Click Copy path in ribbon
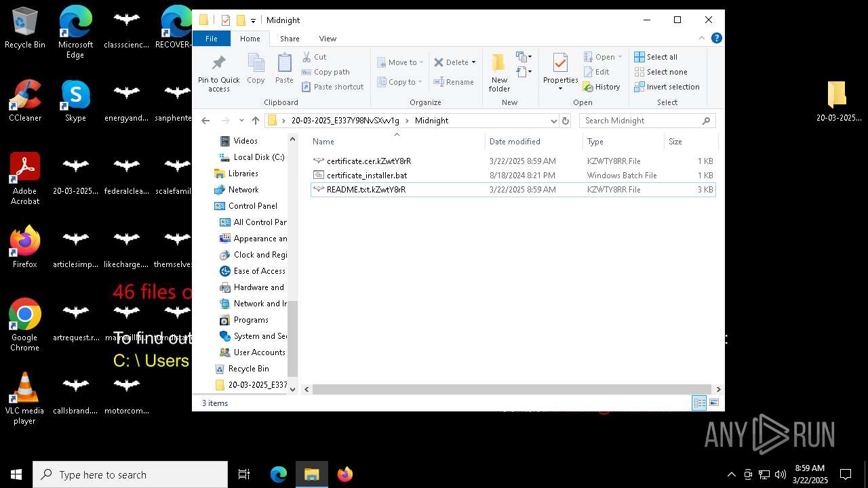This screenshot has height=488, width=868. pos(325,72)
